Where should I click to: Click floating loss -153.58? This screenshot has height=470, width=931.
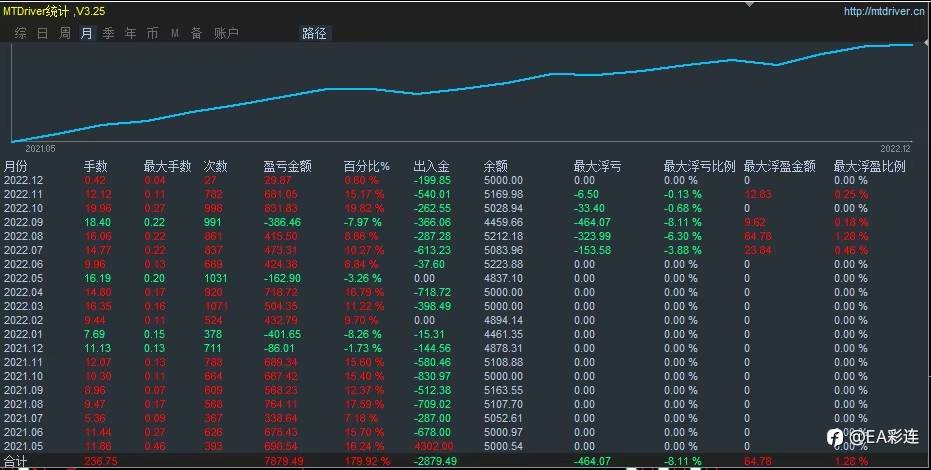coord(592,250)
